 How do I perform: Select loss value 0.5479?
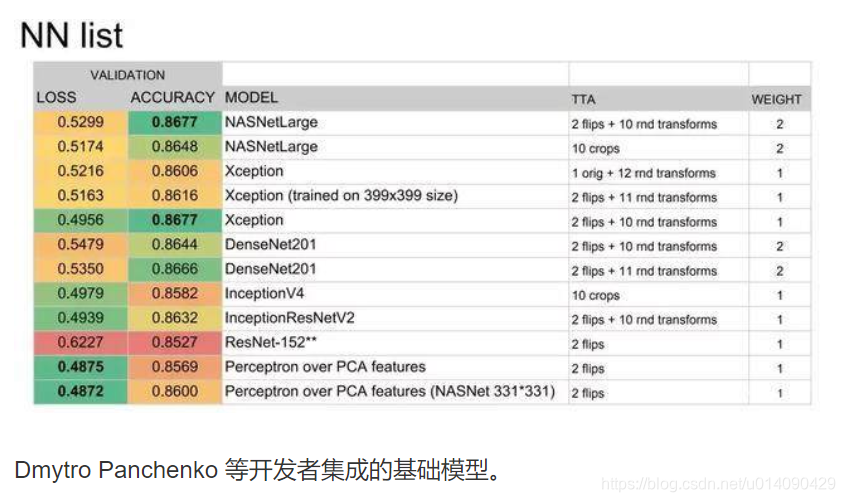coord(80,245)
